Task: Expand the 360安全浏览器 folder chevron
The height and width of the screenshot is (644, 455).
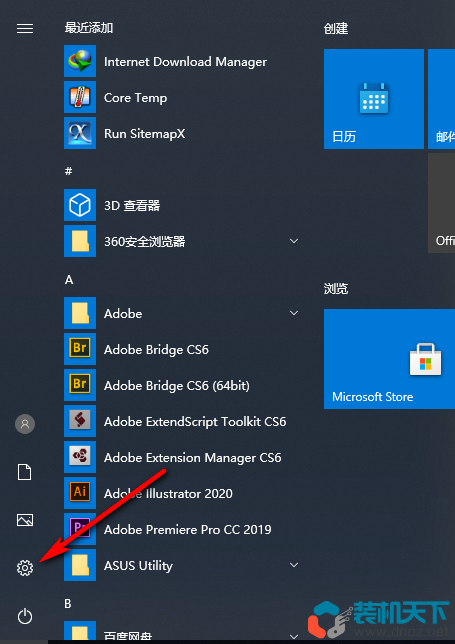Action: pyautogui.click(x=294, y=241)
